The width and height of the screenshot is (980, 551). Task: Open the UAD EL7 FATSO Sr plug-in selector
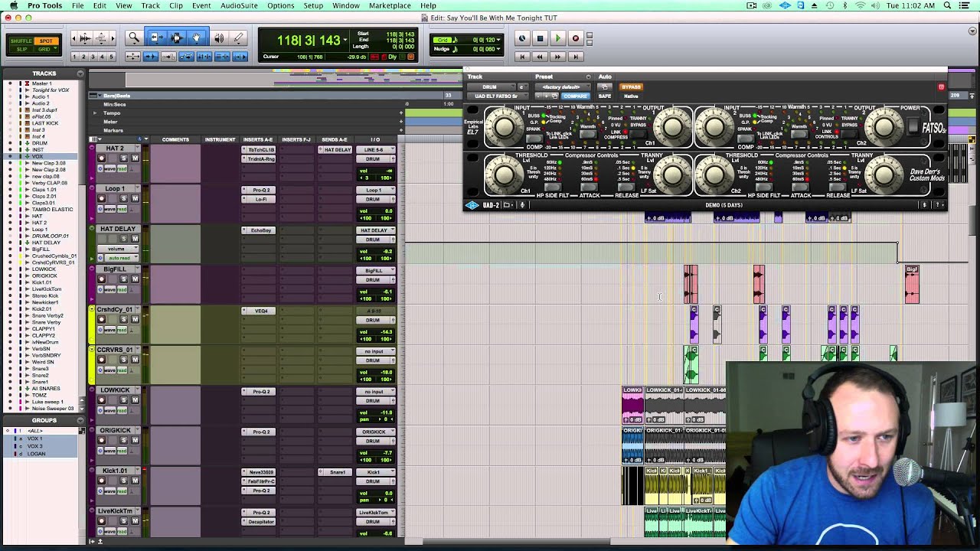[x=498, y=96]
